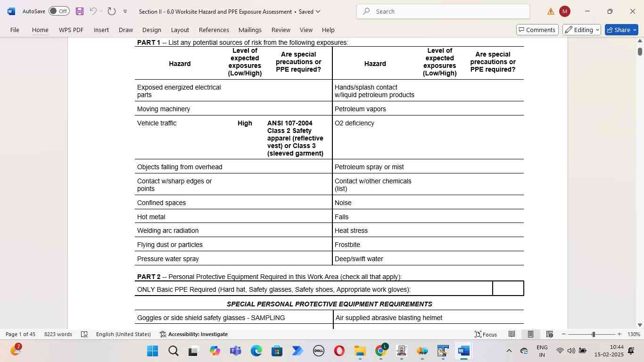Open the View tab
The width and height of the screenshot is (644, 362).
pyautogui.click(x=306, y=30)
